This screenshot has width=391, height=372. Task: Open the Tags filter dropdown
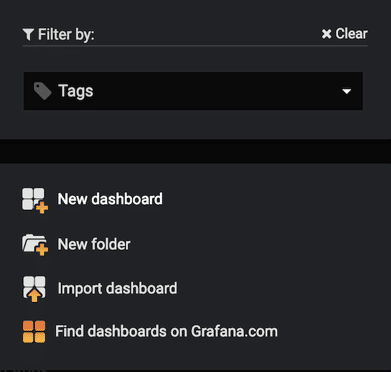193,91
